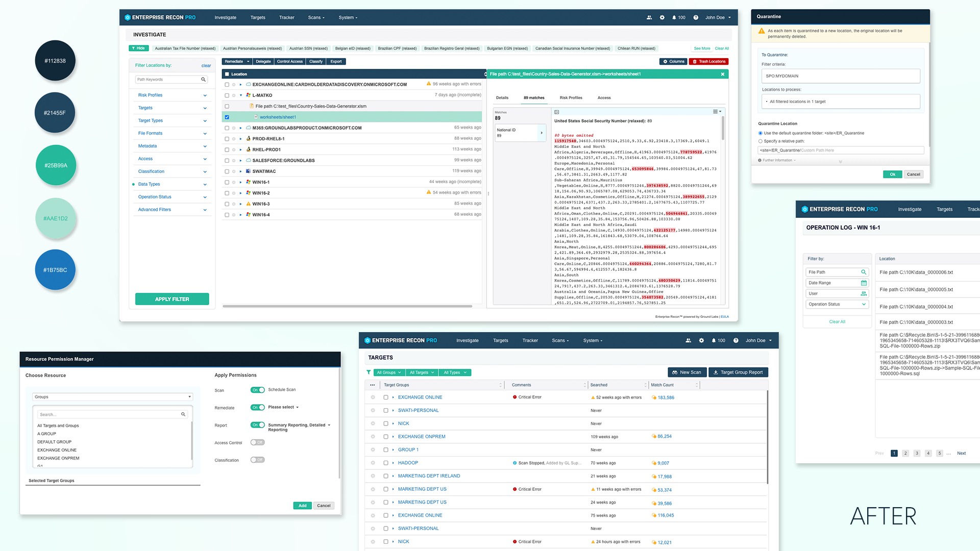Viewport: 980px width, 551px height.
Task: Click the funnel filter icon on Targets page
Action: coord(369,372)
